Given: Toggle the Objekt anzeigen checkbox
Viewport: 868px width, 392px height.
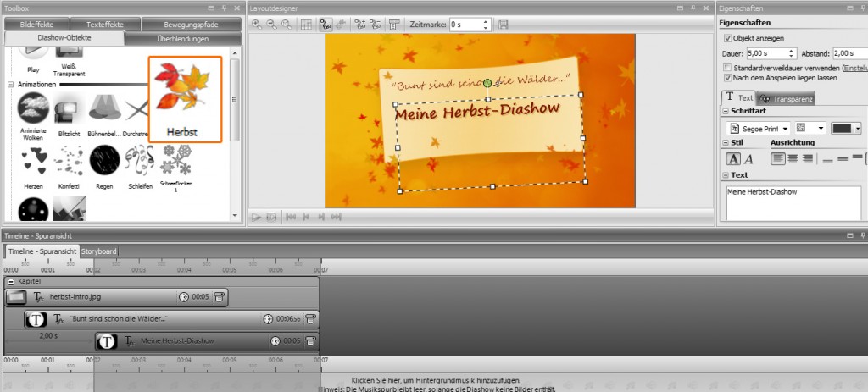Looking at the screenshot, I should pyautogui.click(x=728, y=38).
